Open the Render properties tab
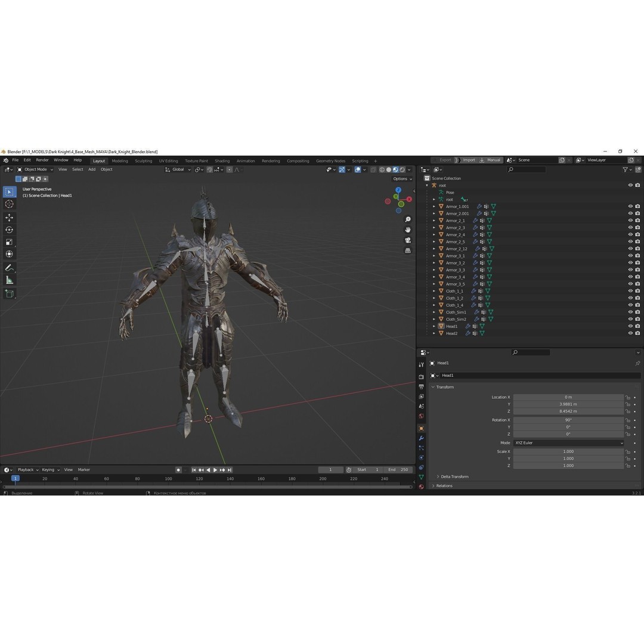644x644 pixels. [x=422, y=377]
